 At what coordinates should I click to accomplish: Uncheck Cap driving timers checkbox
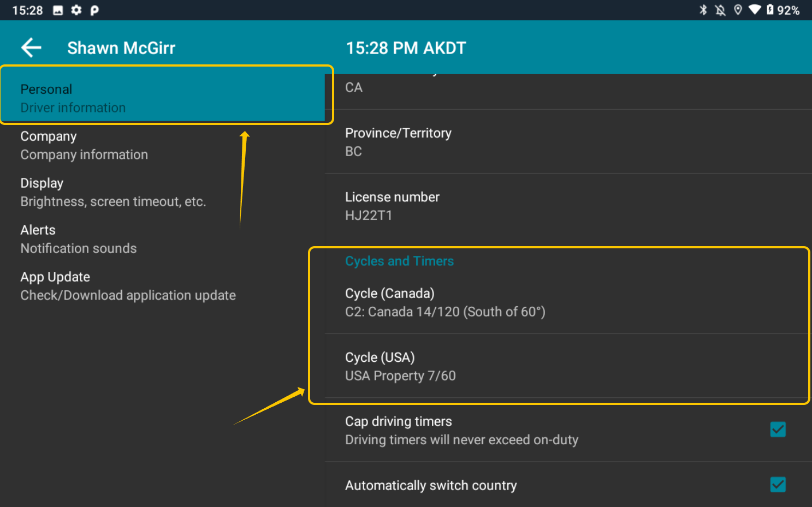pyautogui.click(x=778, y=430)
